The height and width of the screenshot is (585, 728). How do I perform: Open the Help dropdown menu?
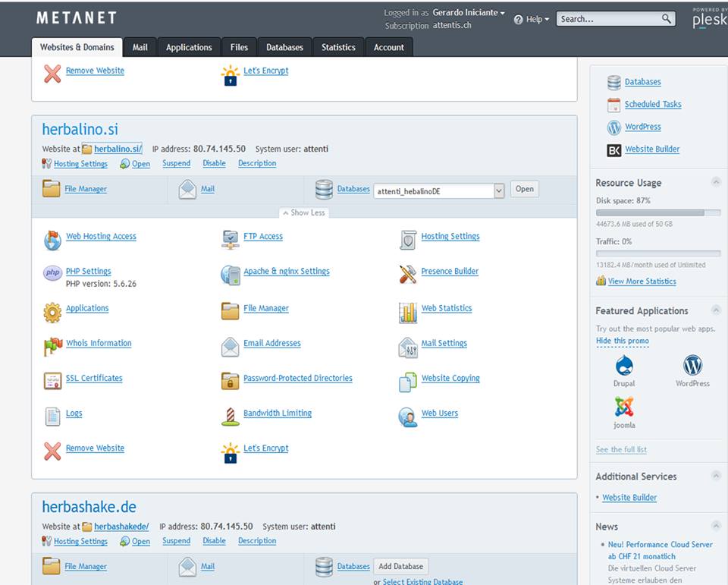[532, 19]
